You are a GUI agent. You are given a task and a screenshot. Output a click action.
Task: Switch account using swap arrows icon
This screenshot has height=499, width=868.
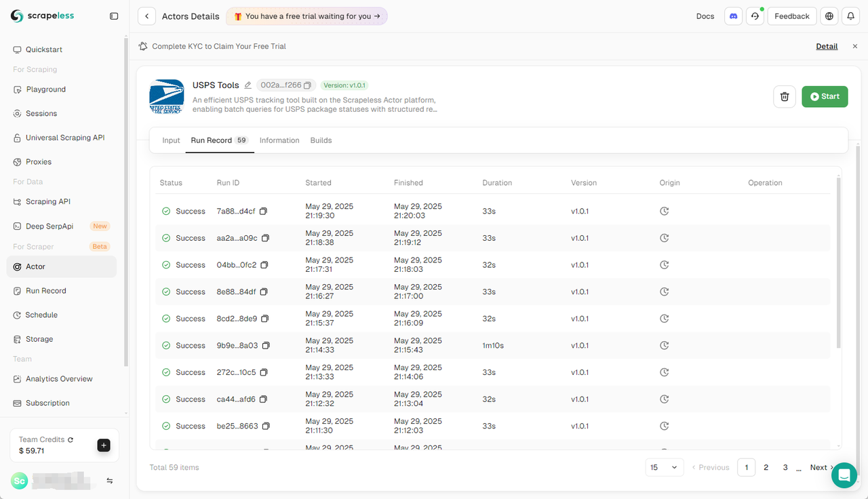click(x=109, y=481)
